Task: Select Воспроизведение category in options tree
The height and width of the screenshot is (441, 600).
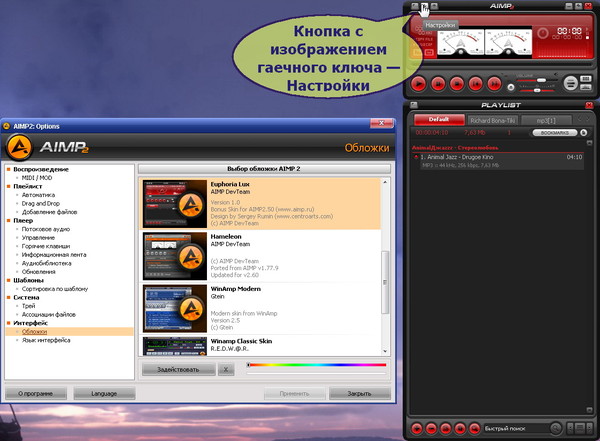Action: [x=41, y=169]
